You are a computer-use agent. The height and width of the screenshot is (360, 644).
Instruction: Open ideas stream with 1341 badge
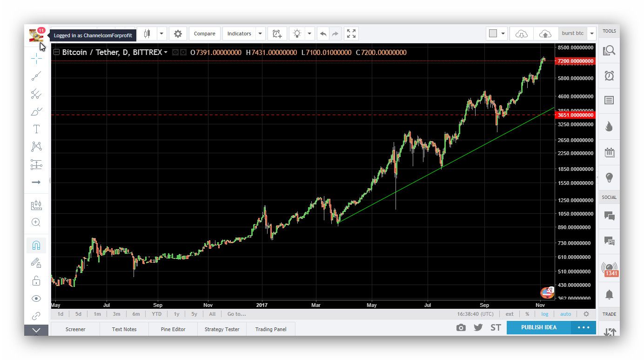tap(610, 269)
